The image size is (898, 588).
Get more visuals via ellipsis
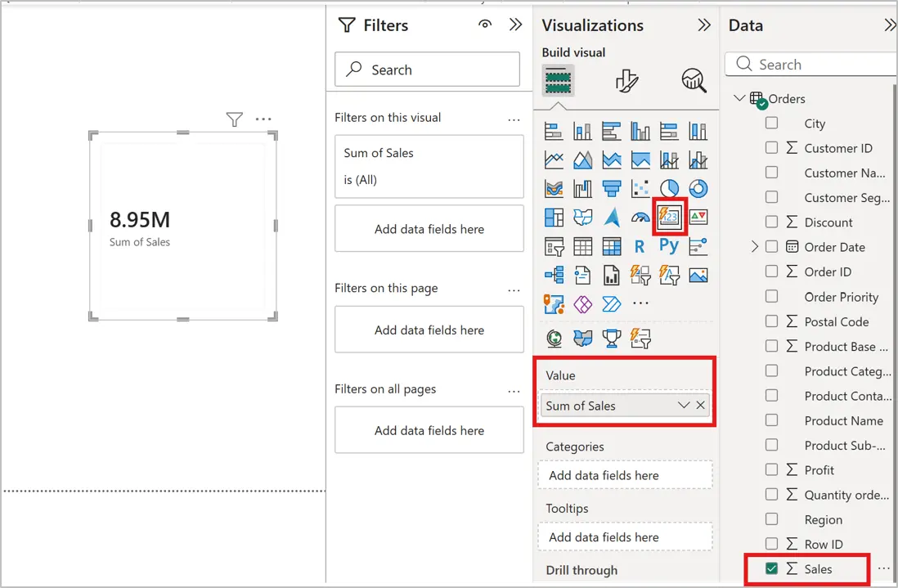click(640, 303)
